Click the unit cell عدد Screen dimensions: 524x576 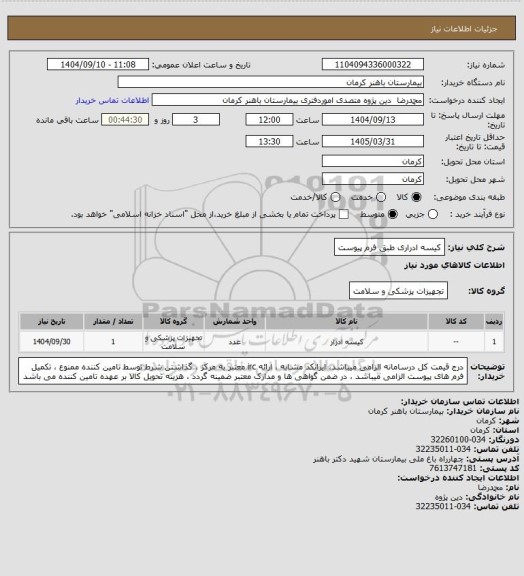click(234, 342)
